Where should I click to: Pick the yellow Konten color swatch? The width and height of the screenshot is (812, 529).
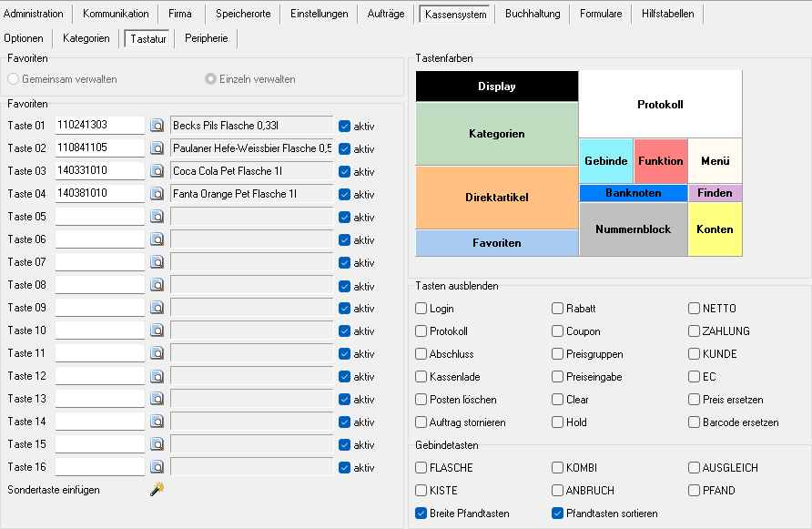pyautogui.click(x=715, y=229)
